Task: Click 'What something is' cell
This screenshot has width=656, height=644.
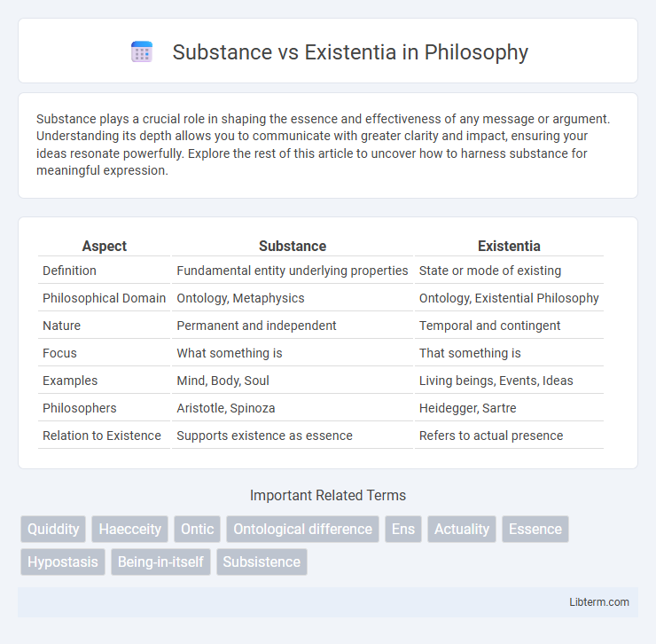Action: 292,353
